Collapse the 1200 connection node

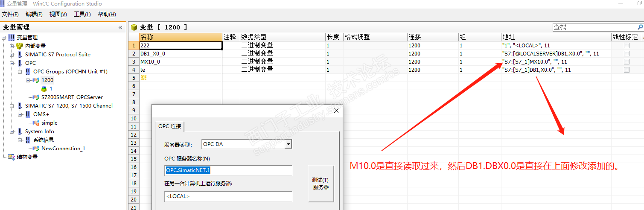(x=28, y=80)
